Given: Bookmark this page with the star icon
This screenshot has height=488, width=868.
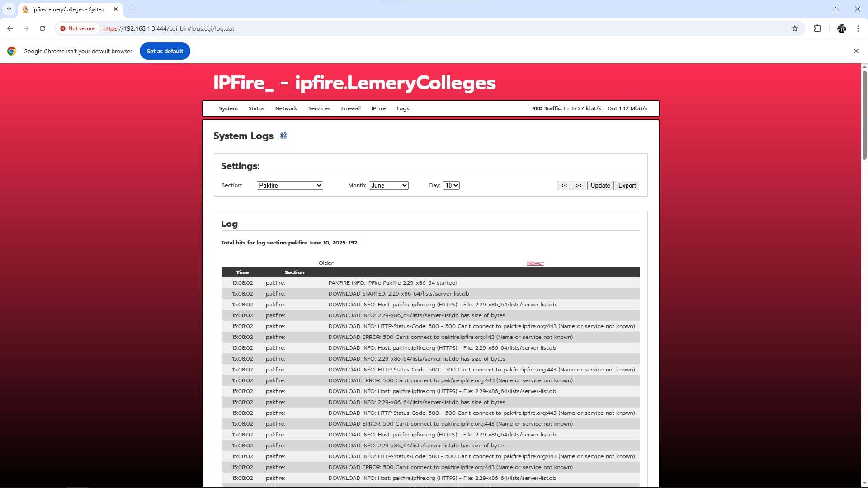Looking at the screenshot, I should 795,28.
